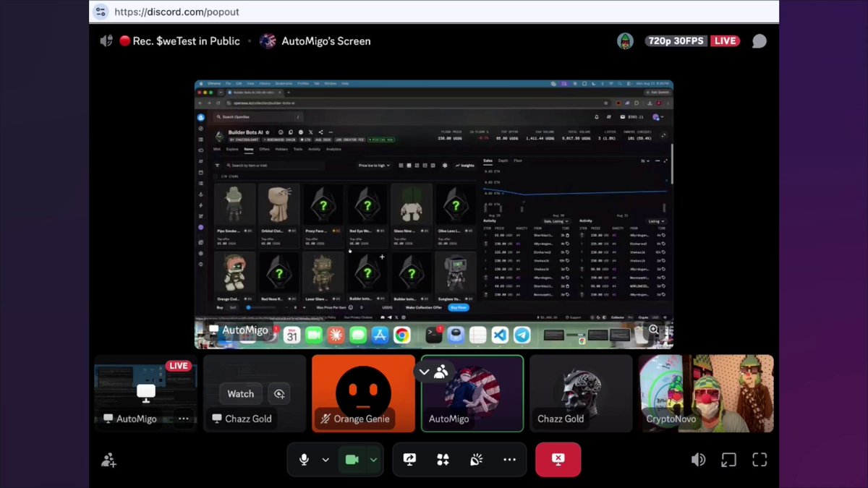Screen dimensions: 868x488
Task: Return popout to app window
Action: [728, 460]
